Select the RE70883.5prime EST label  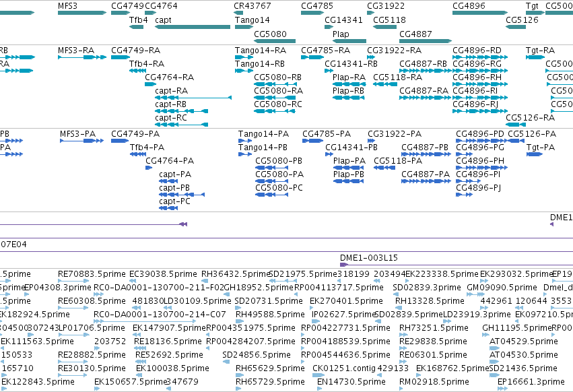click(92, 274)
